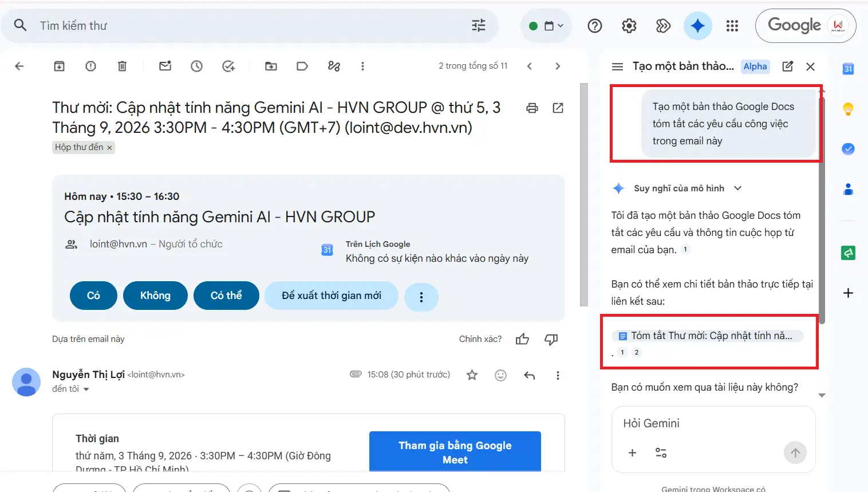Viewport: 868px width, 492px height.
Task: Snooze this email
Action: (197, 66)
